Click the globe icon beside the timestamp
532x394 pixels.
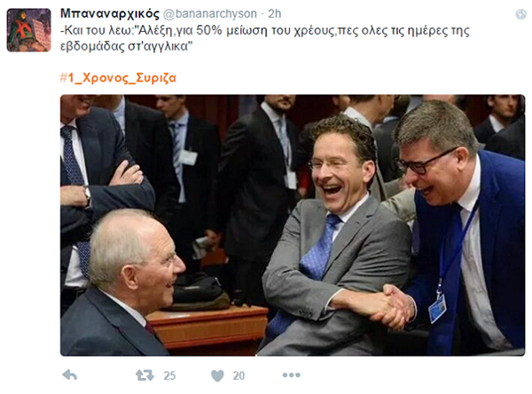[x=520, y=14]
